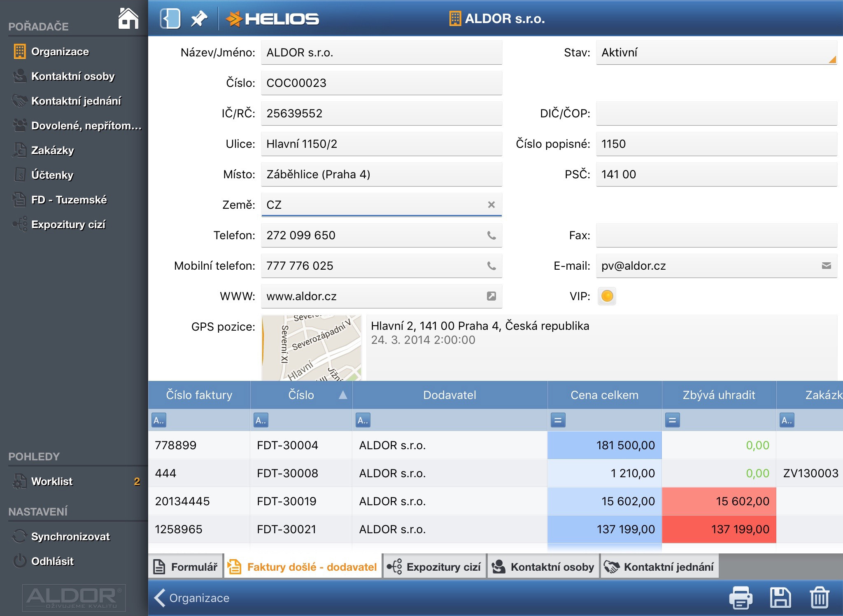Open filter operator for Číslo column
Image resolution: width=843 pixels, height=616 pixels.
click(261, 420)
